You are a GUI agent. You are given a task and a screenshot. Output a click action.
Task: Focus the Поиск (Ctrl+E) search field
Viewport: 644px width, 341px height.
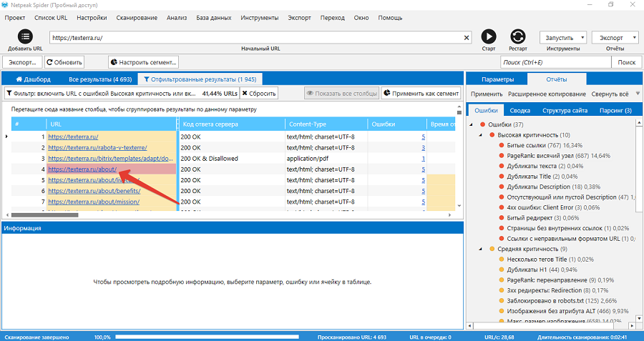556,62
